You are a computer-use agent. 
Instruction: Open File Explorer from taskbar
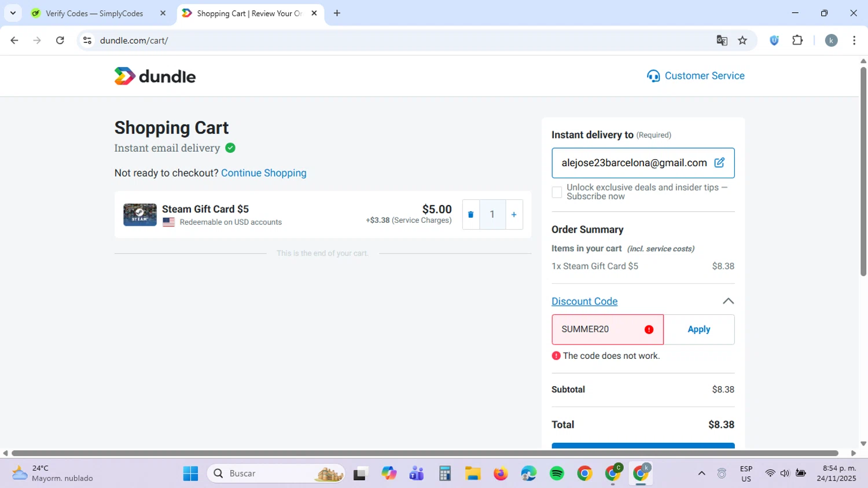(x=473, y=474)
